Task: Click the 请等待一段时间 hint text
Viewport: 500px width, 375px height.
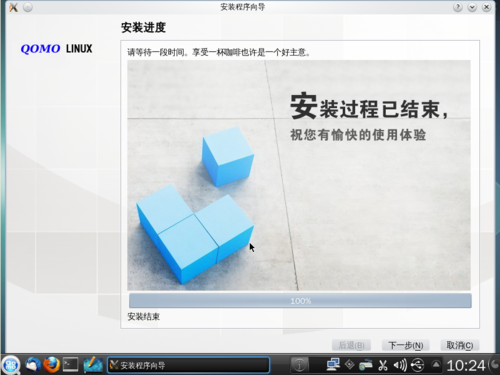Action: tap(219, 52)
